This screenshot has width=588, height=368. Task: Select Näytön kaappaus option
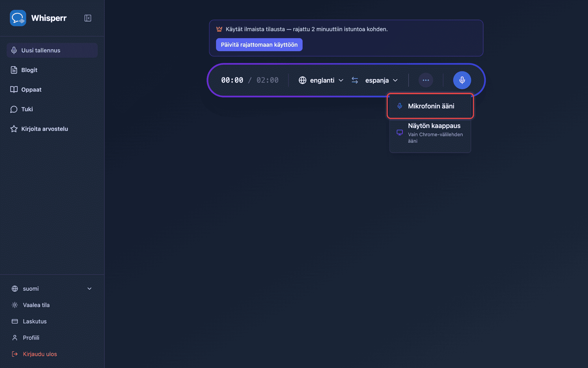click(x=430, y=133)
